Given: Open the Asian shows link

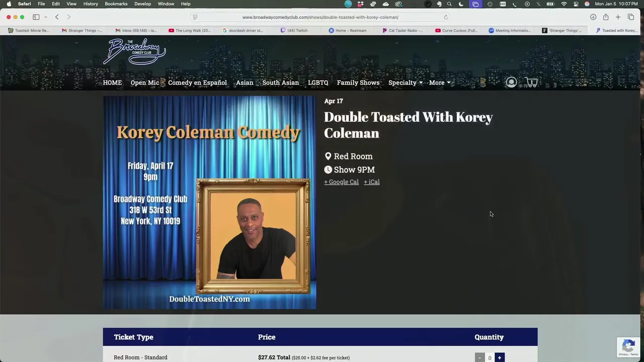Looking at the screenshot, I should [x=245, y=82].
